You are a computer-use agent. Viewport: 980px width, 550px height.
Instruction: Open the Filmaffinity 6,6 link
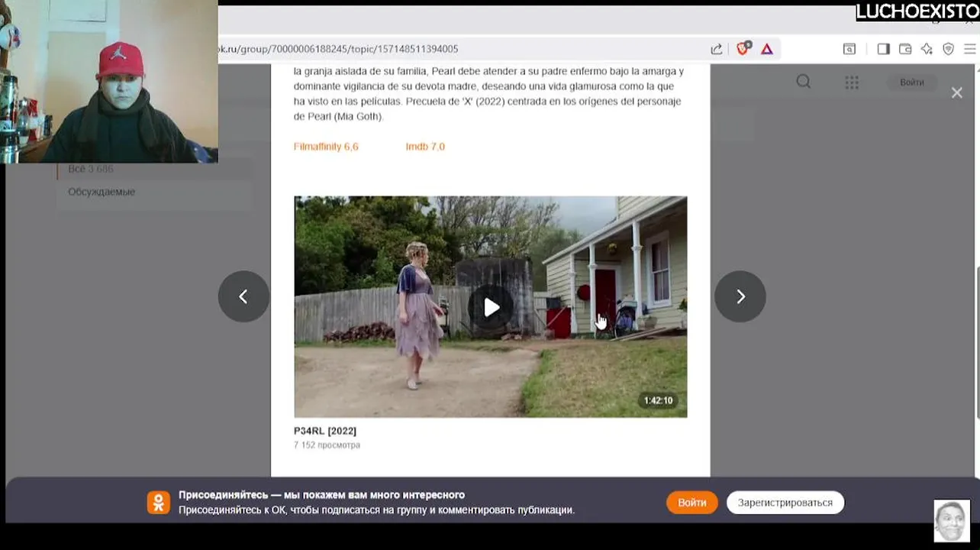[x=326, y=147]
